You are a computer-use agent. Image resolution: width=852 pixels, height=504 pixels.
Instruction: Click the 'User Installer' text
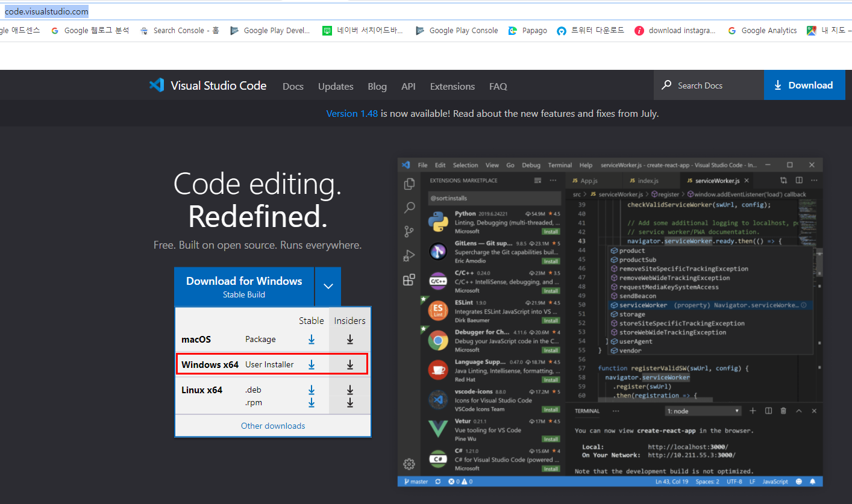click(269, 364)
